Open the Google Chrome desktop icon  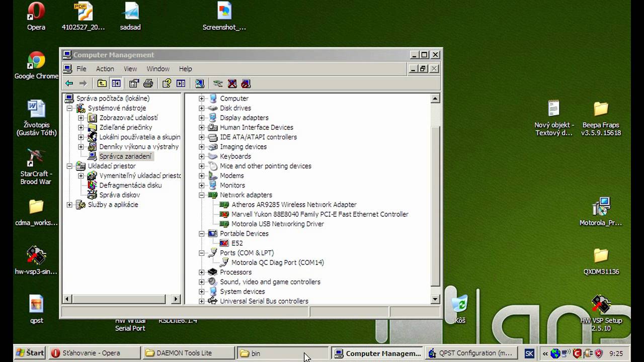pyautogui.click(x=36, y=65)
